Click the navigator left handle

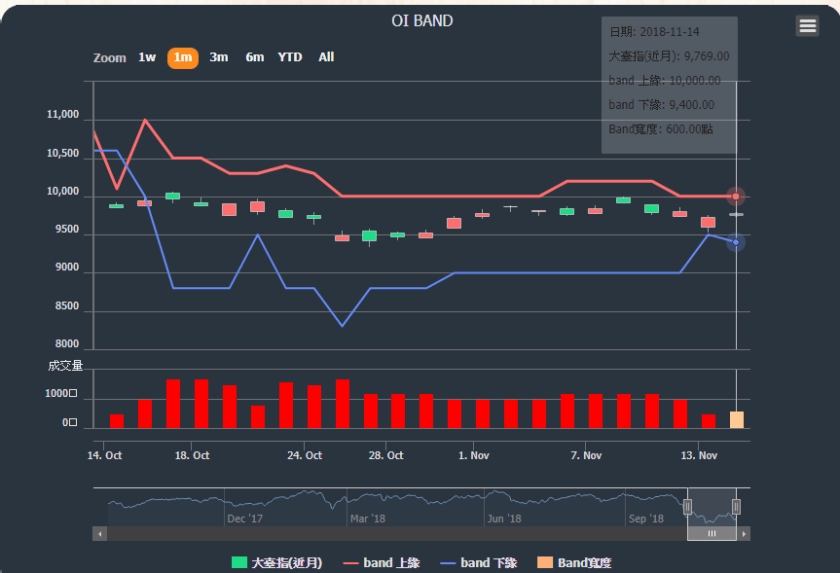coord(687,507)
